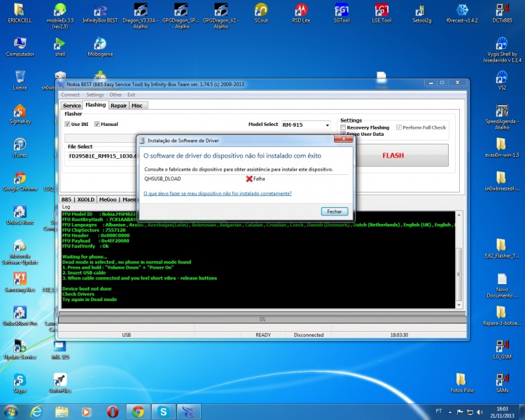Open SpeedAgenda shortcut icon
The height and width of the screenshot is (420, 525).
(502, 117)
